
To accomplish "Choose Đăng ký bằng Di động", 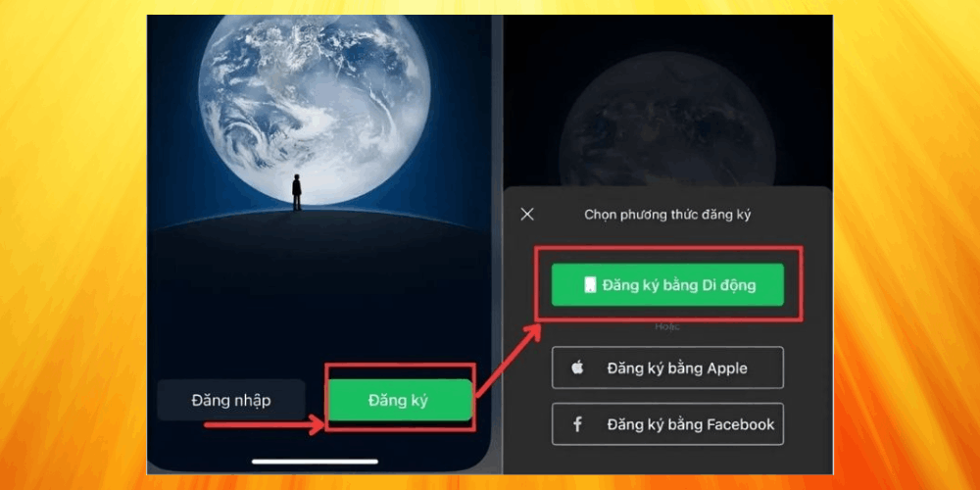I will coord(667,285).
